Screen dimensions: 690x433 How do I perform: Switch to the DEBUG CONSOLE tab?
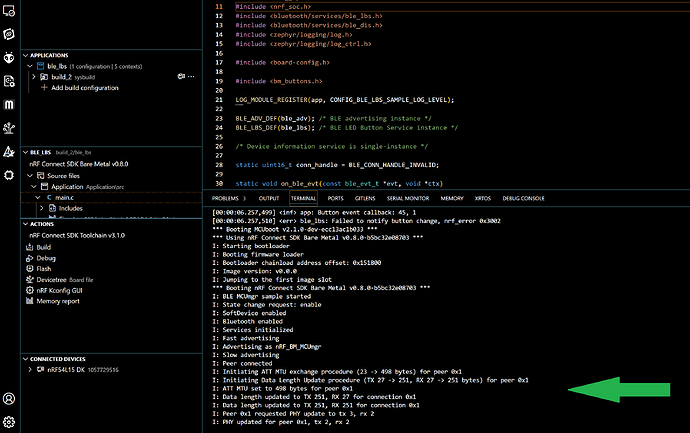point(523,198)
